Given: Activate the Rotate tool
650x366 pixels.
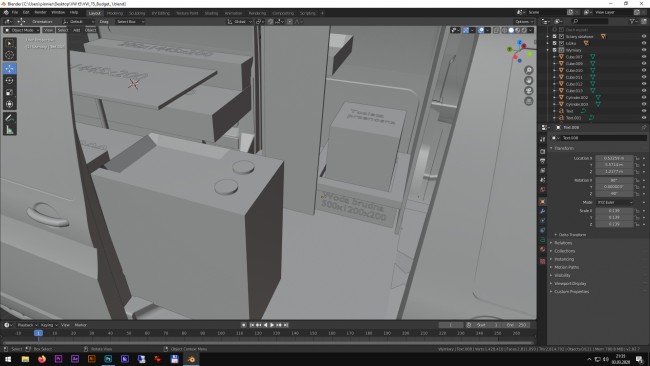Looking at the screenshot, I should [10, 80].
